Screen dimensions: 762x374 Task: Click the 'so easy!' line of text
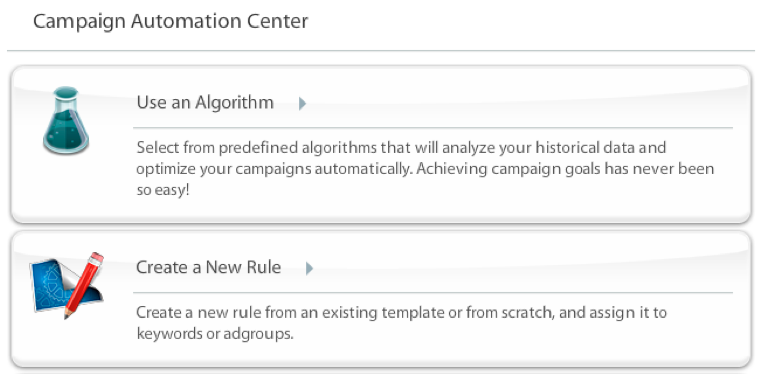pos(162,190)
